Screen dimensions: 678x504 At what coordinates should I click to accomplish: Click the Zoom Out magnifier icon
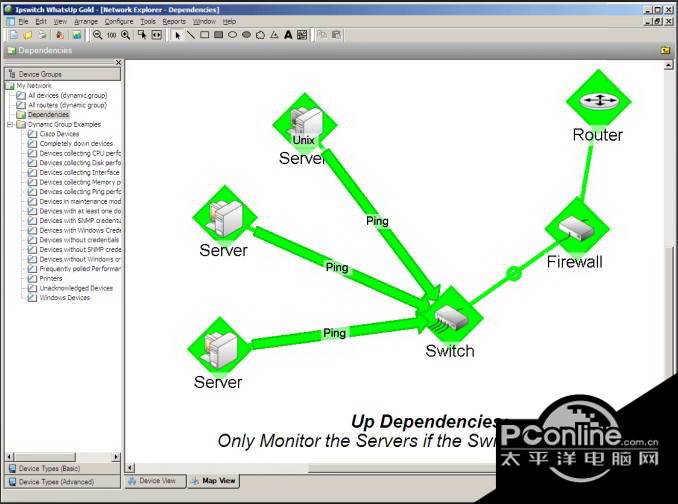[98, 35]
